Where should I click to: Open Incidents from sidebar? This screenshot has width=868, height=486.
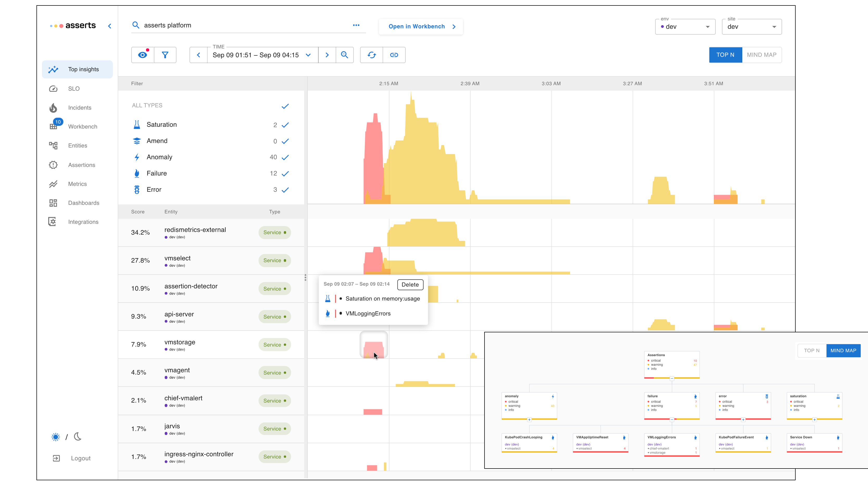coord(79,108)
